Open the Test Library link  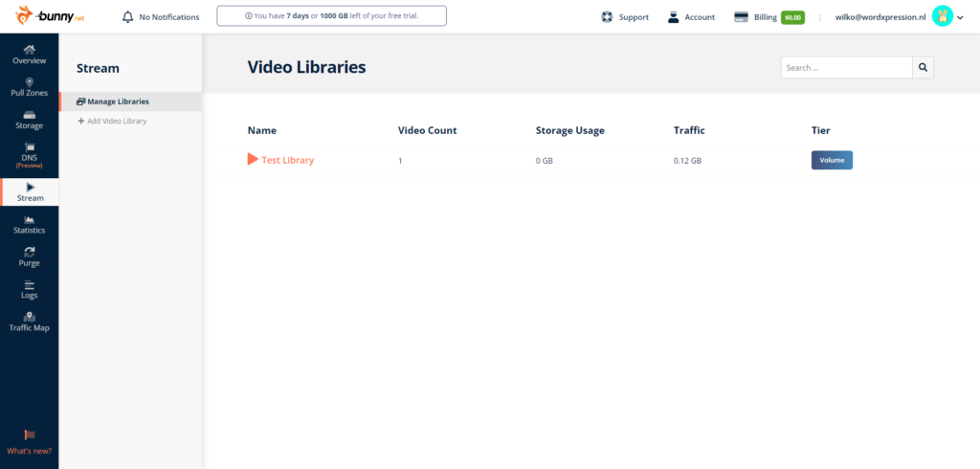(x=287, y=160)
